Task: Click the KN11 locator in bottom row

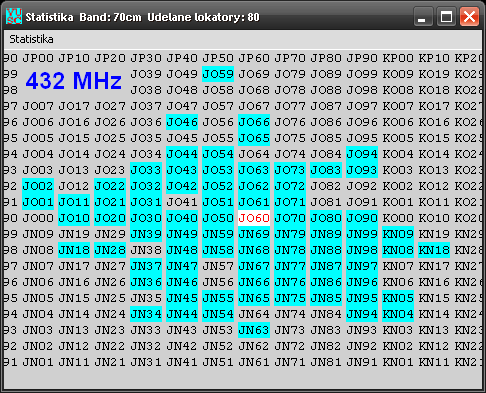Action: [x=434, y=362]
